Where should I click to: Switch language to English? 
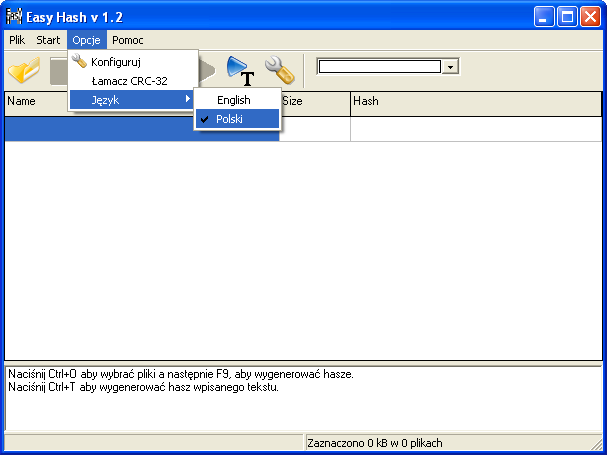[237, 100]
